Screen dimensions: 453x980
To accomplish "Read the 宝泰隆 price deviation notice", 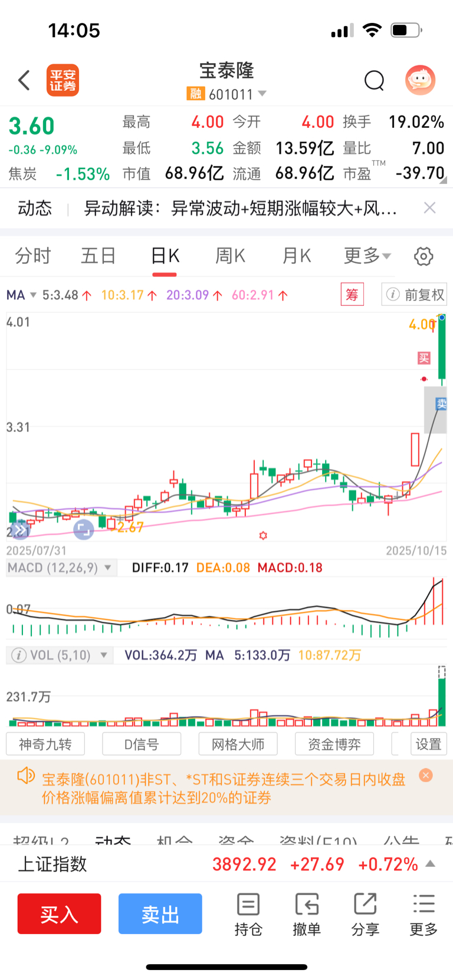I will pyautogui.click(x=224, y=788).
